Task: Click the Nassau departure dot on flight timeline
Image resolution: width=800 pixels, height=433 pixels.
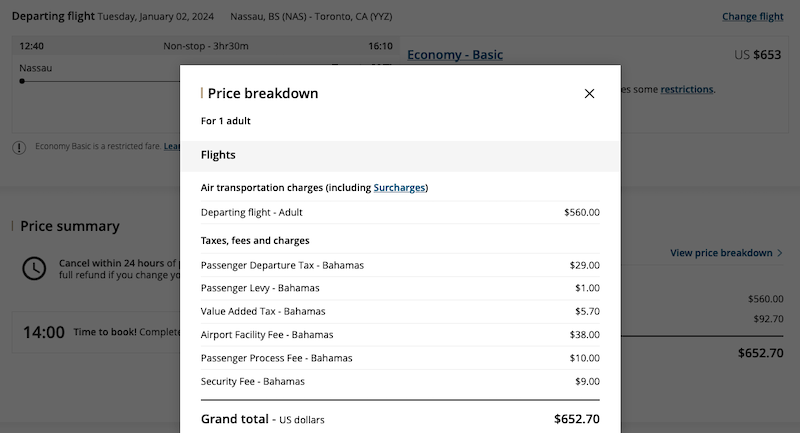Action: click(x=22, y=81)
